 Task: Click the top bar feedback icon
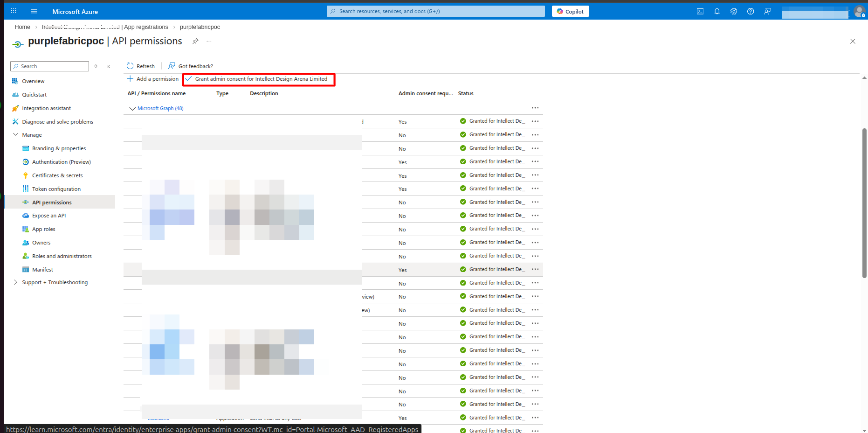[767, 11]
